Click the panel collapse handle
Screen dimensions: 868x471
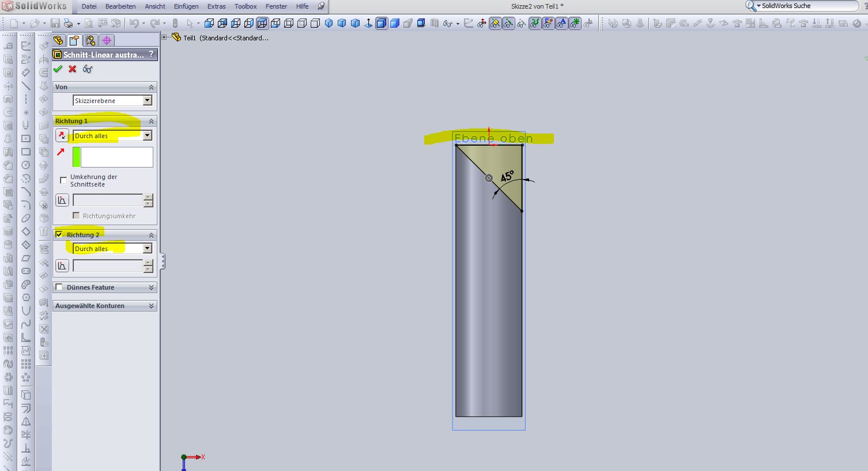click(163, 261)
